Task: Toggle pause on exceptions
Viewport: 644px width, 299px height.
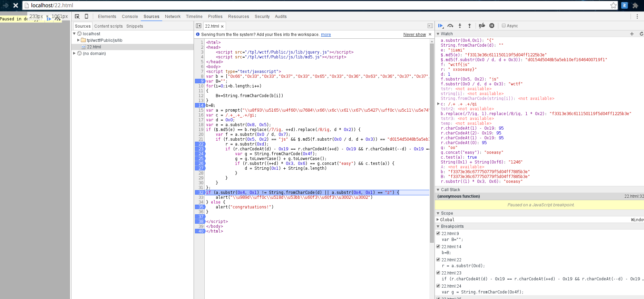Action: (492, 26)
